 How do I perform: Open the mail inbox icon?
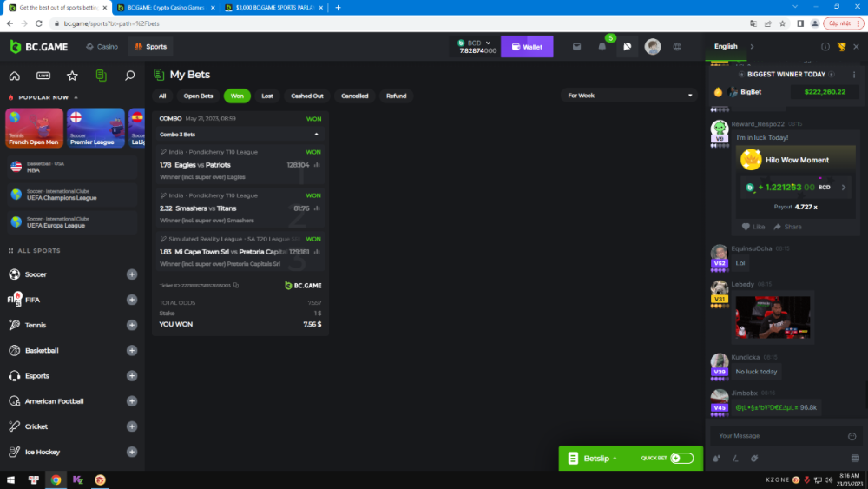click(x=576, y=47)
